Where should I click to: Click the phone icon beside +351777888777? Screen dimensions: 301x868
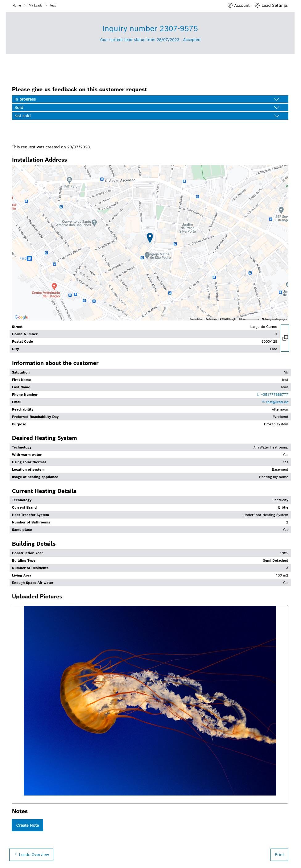[x=258, y=394]
